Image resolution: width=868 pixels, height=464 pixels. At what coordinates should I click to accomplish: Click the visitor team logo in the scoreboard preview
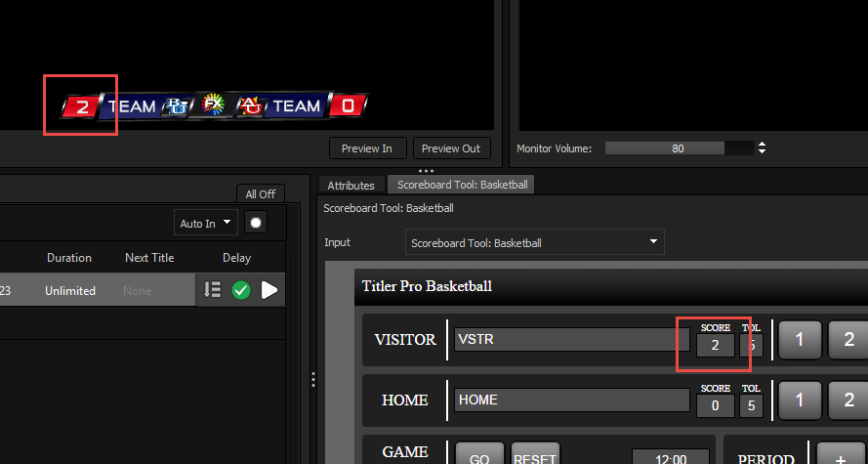(177, 105)
